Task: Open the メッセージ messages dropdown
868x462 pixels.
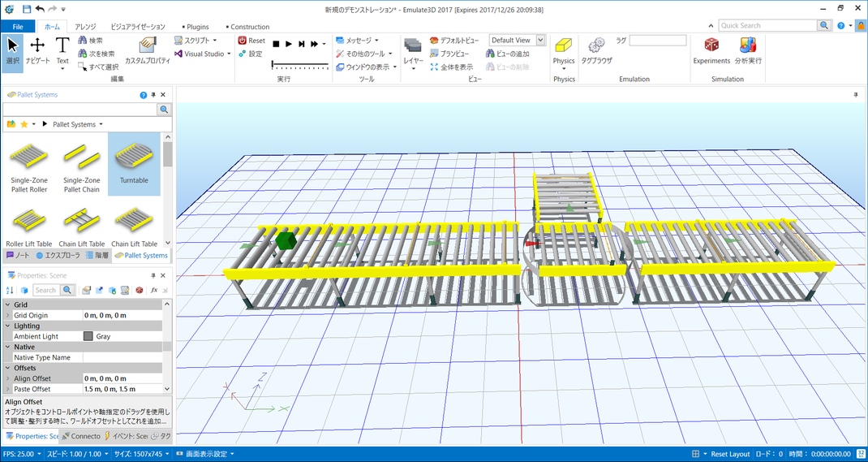Action: 358,41
